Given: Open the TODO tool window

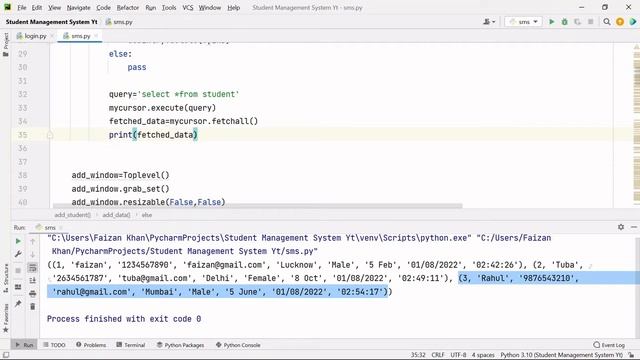Looking at the screenshot, I should 54,345.
